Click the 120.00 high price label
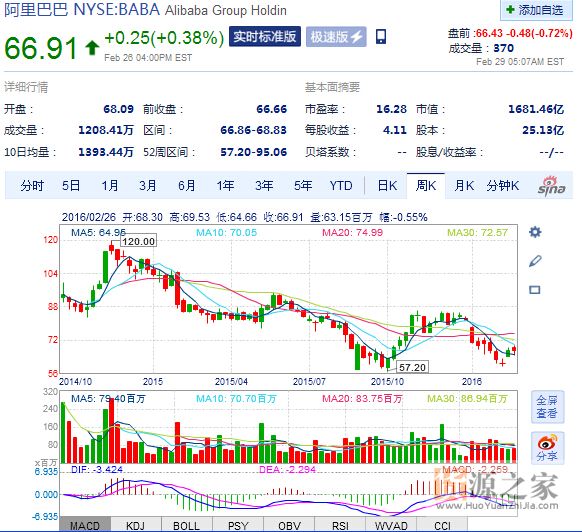Screen dimensions: 582x532 pyautogui.click(x=138, y=241)
